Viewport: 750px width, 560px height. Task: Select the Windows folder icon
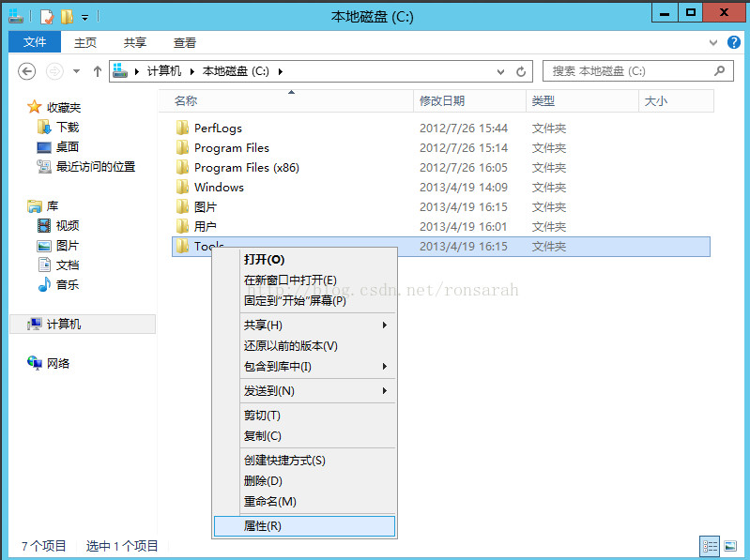point(182,187)
